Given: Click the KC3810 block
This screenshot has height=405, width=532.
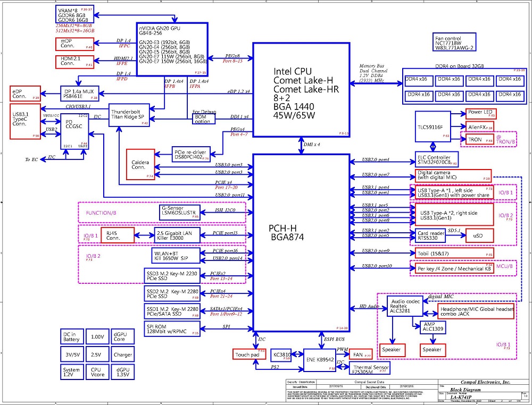Looking at the screenshot, I should [281, 355].
